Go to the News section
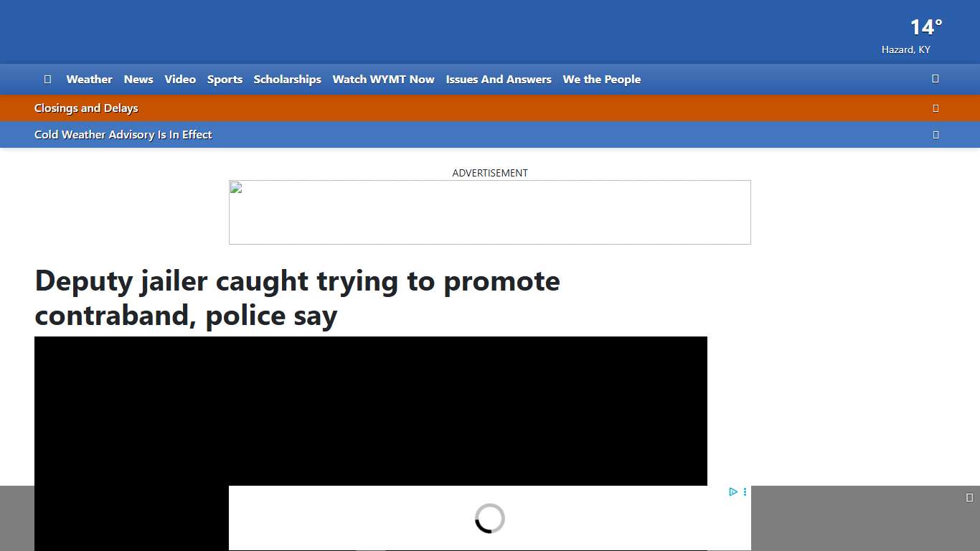This screenshot has width=980, height=551. point(138,80)
